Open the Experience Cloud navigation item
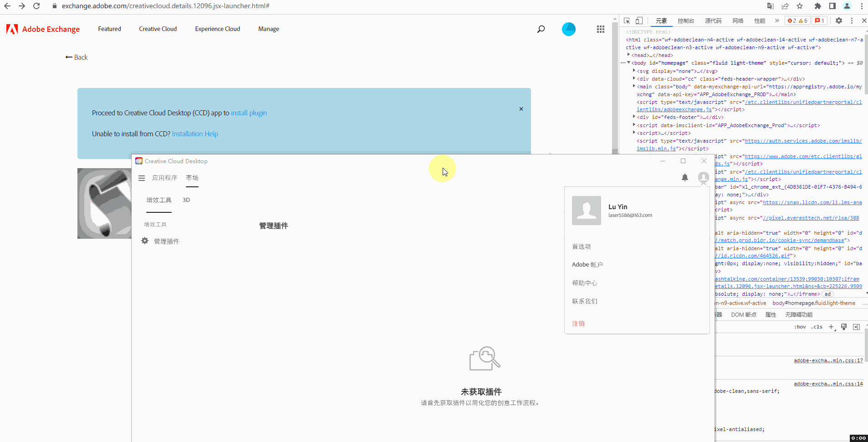The image size is (868, 442). (x=218, y=29)
